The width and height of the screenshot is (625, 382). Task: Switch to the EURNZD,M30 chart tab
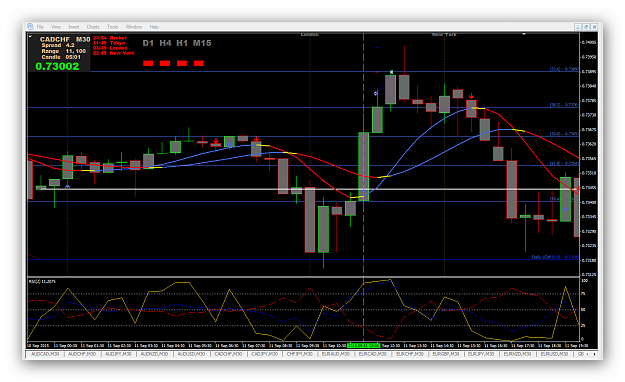tap(517, 354)
